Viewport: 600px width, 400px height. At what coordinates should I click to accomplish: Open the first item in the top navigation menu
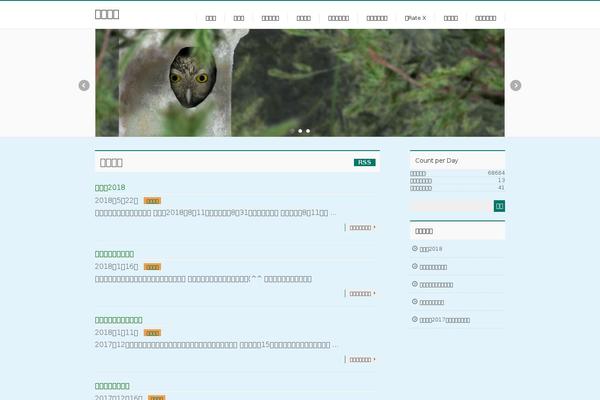210,18
